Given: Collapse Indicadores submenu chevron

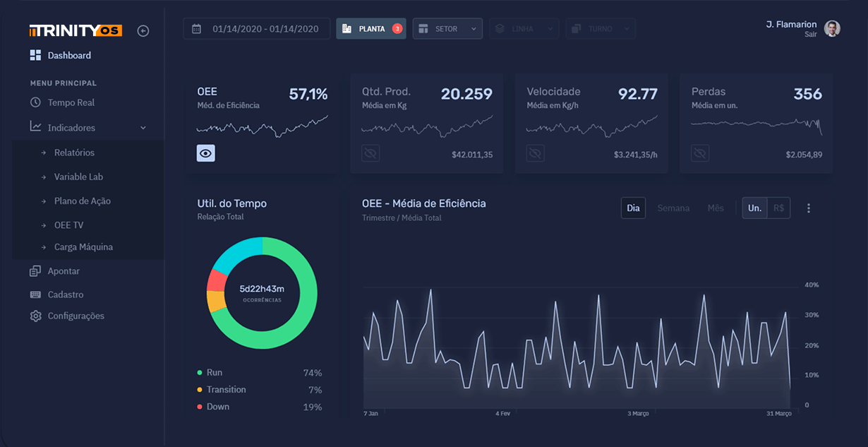Looking at the screenshot, I should pyautogui.click(x=143, y=128).
